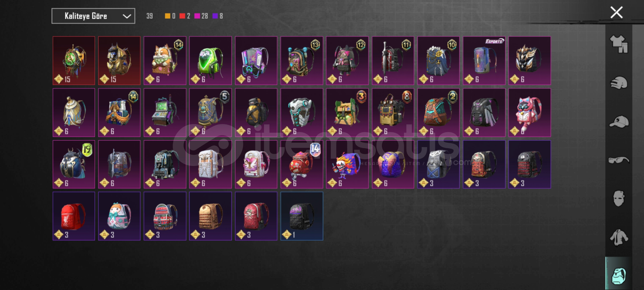Select the Esports labeled backpack

pyautogui.click(x=484, y=61)
